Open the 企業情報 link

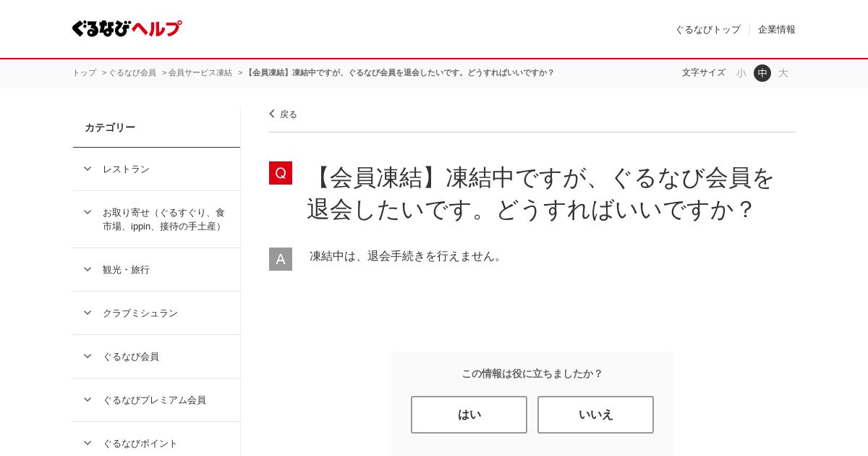coord(777,30)
